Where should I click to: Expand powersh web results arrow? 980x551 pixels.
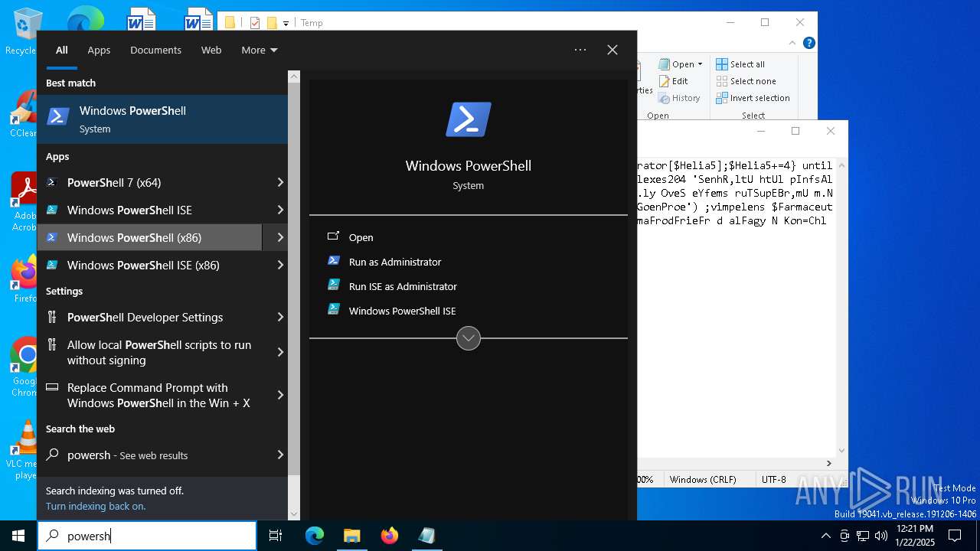(x=280, y=455)
